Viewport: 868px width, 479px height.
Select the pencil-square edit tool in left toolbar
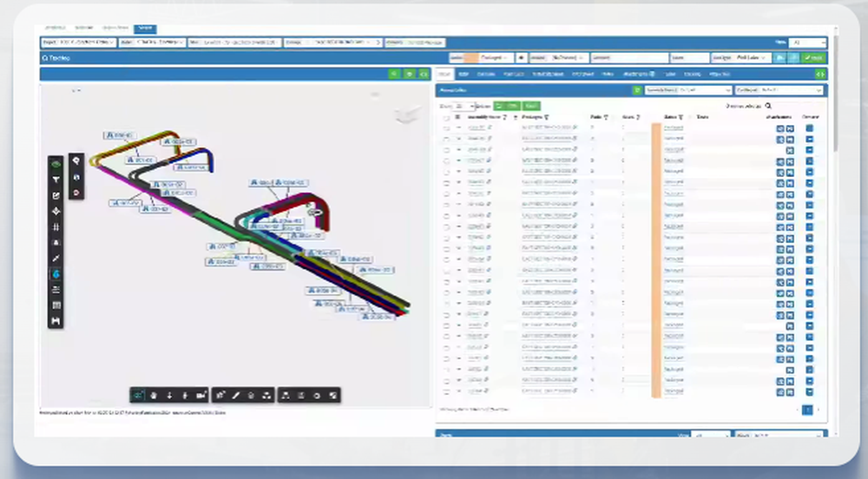tap(56, 195)
